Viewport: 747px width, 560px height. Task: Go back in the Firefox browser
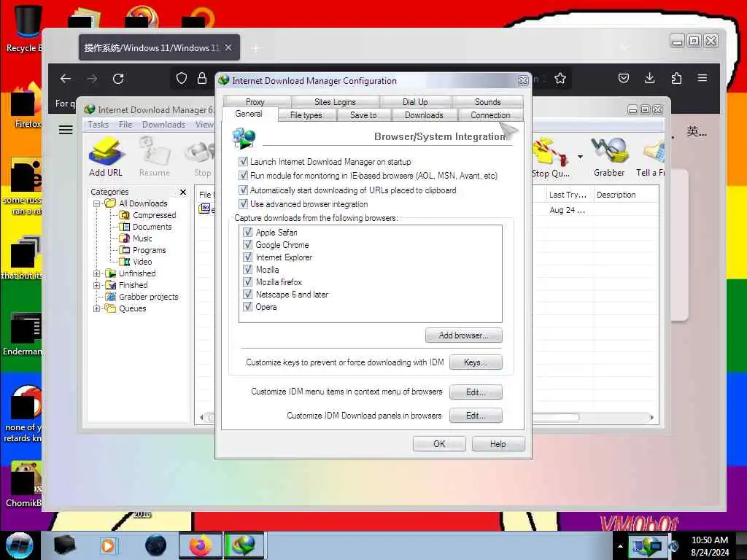[x=65, y=79]
